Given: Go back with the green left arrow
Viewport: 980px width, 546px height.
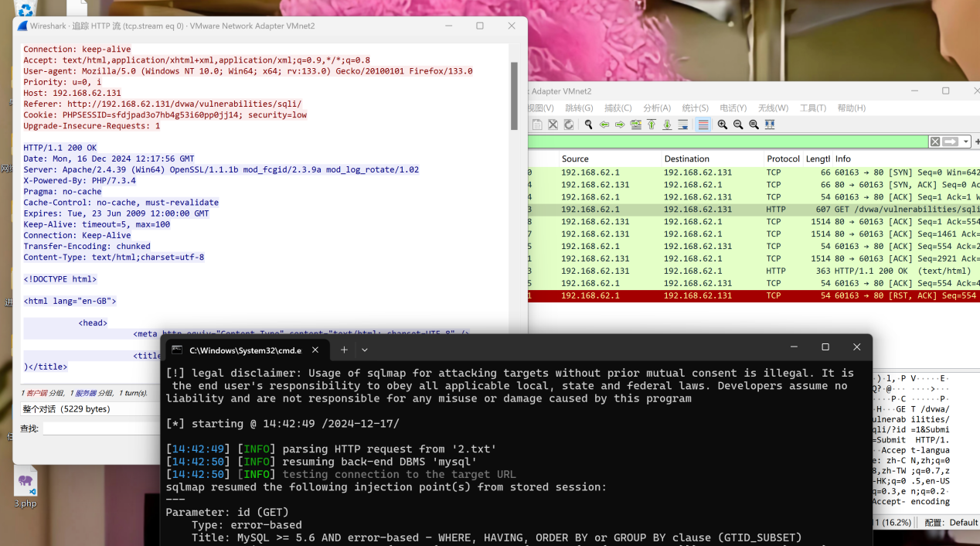Looking at the screenshot, I should (x=604, y=125).
